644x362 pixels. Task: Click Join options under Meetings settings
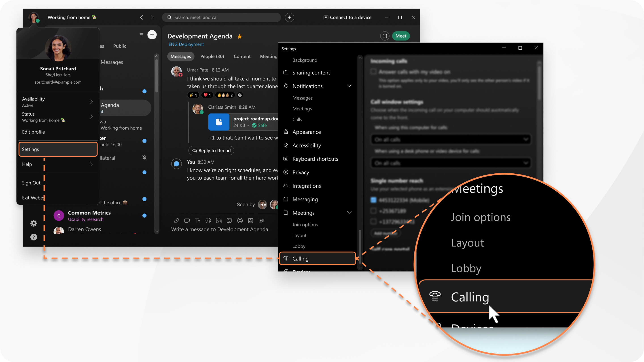[305, 225]
